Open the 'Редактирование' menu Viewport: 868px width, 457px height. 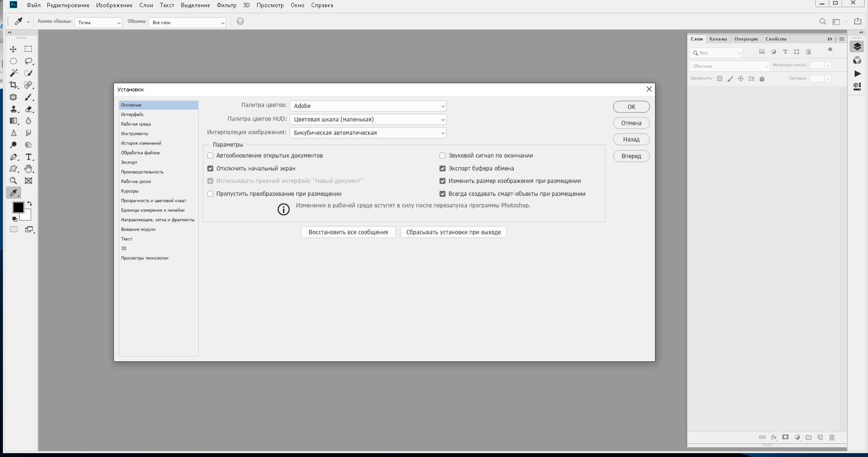[x=68, y=5]
